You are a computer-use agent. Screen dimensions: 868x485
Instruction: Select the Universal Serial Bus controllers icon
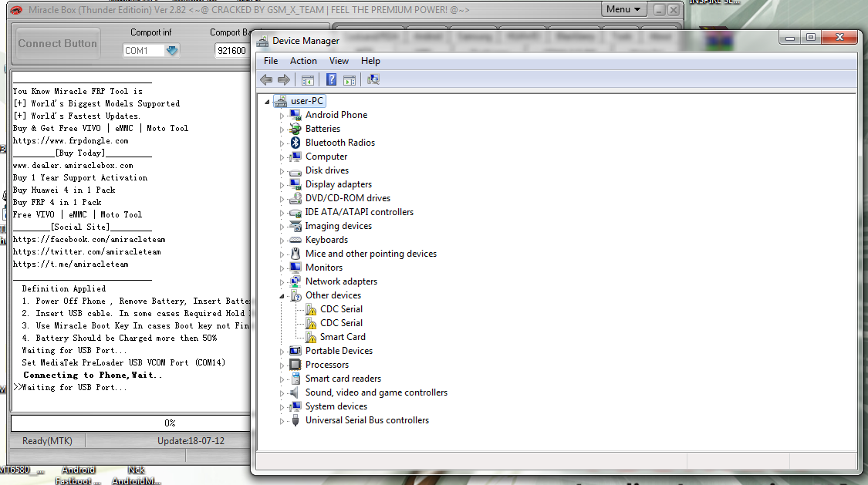(x=296, y=420)
